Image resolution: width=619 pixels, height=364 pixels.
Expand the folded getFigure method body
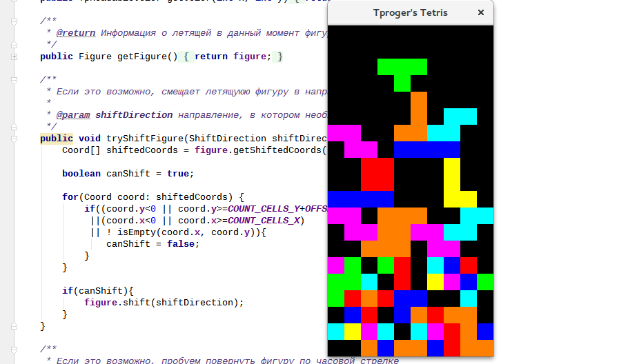tap(14, 57)
